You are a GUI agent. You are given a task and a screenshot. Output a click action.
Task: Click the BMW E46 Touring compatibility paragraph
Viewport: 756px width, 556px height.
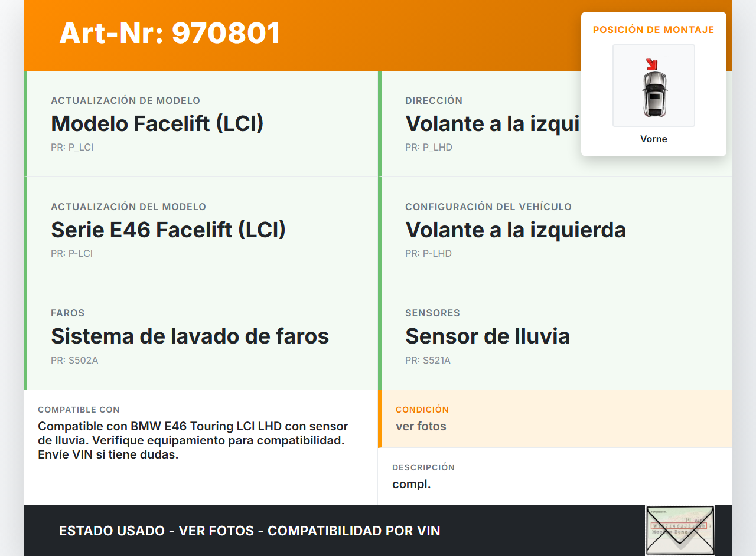[x=193, y=441]
